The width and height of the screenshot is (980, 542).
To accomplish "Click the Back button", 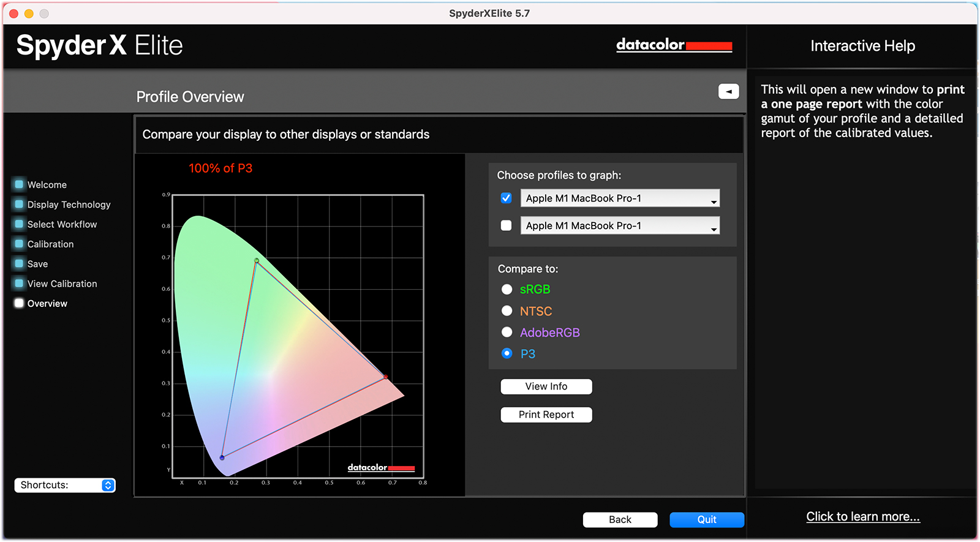I will pos(620,519).
